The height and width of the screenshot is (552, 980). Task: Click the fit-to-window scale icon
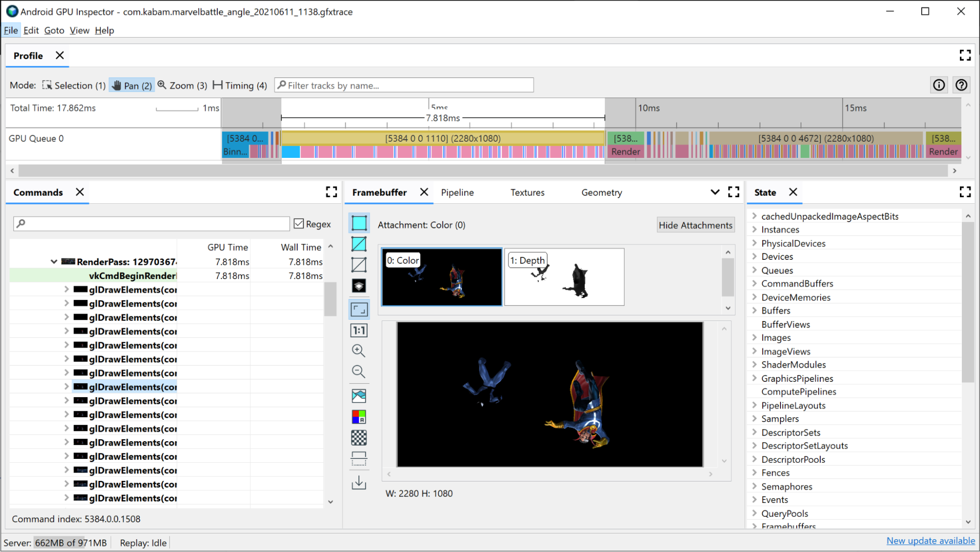(x=359, y=308)
